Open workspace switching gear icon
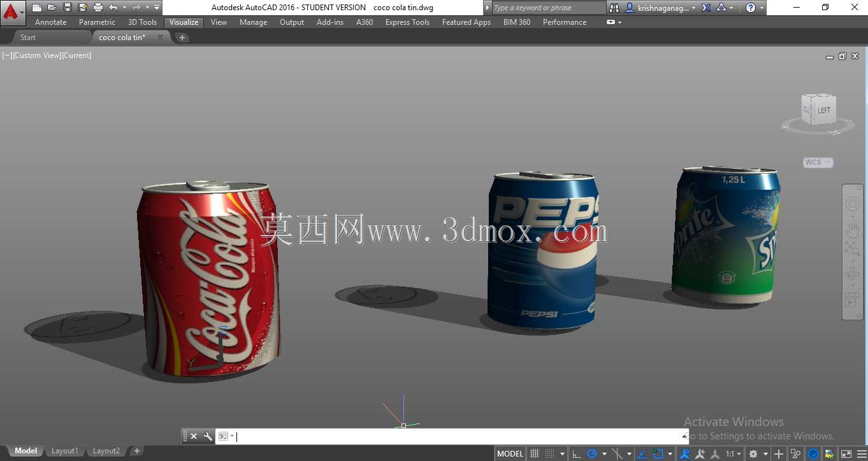This screenshot has height=461, width=868. 753,454
